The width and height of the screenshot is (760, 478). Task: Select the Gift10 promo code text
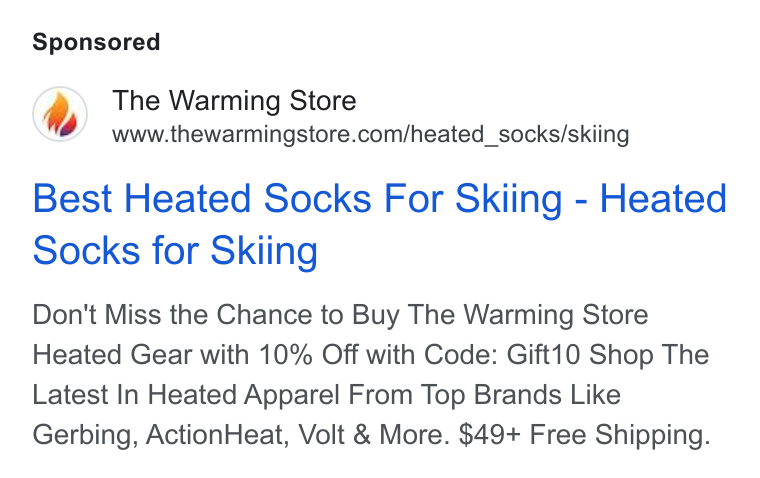[x=543, y=355]
